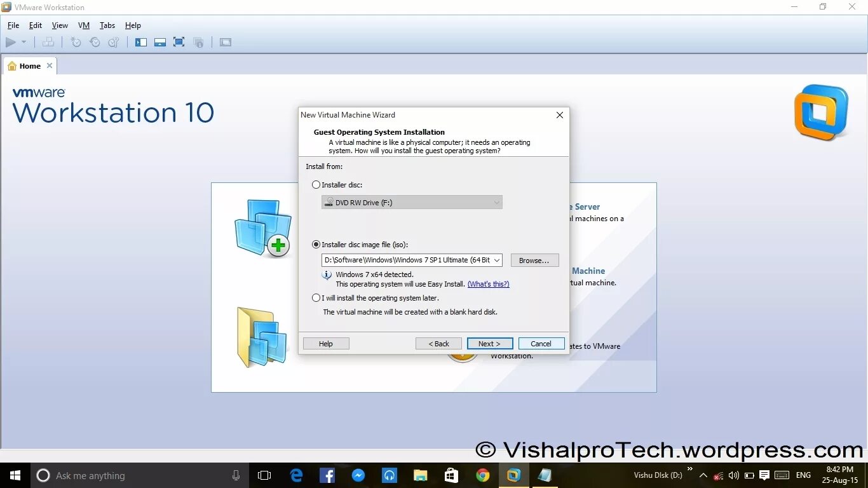868x488 pixels.
Task: Select I will install operating system later
Action: [x=316, y=298]
